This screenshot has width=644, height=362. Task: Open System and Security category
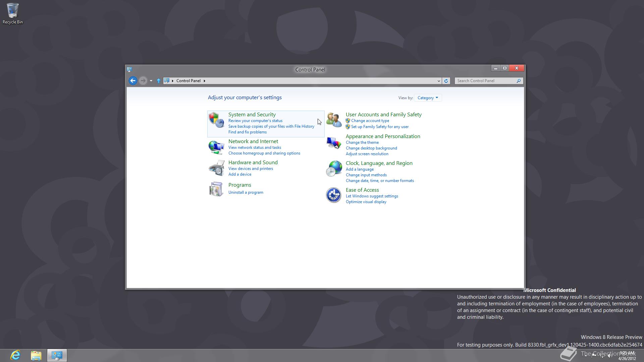point(252,115)
